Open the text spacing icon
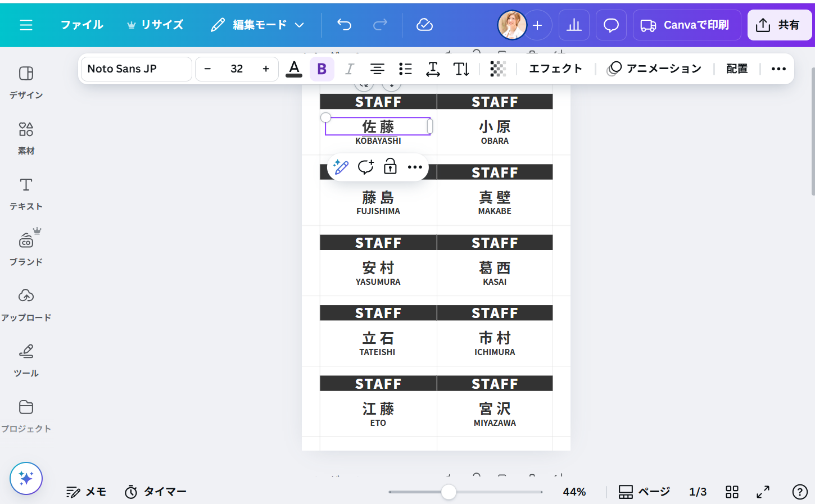The height and width of the screenshot is (504, 815). click(433, 69)
